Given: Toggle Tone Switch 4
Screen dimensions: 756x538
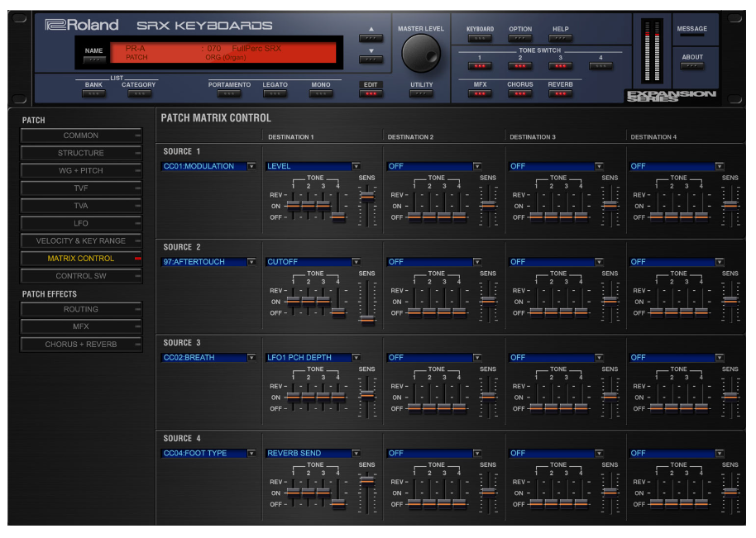Looking at the screenshot, I should pos(600,66).
